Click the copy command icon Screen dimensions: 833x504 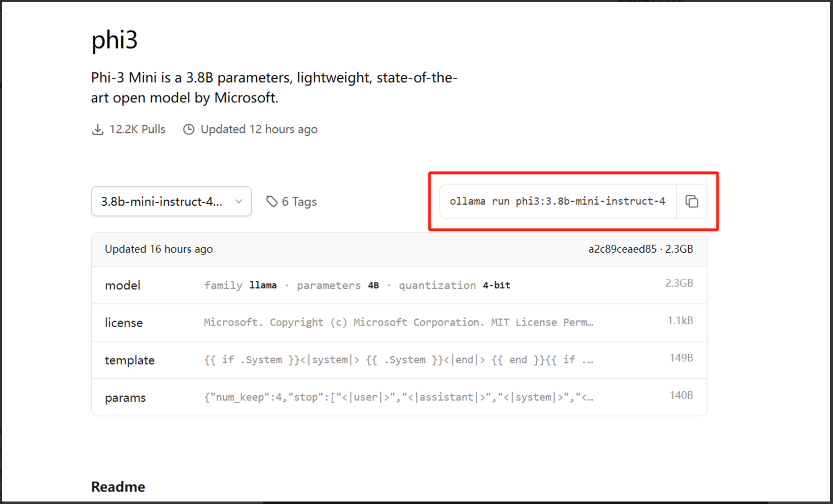691,201
